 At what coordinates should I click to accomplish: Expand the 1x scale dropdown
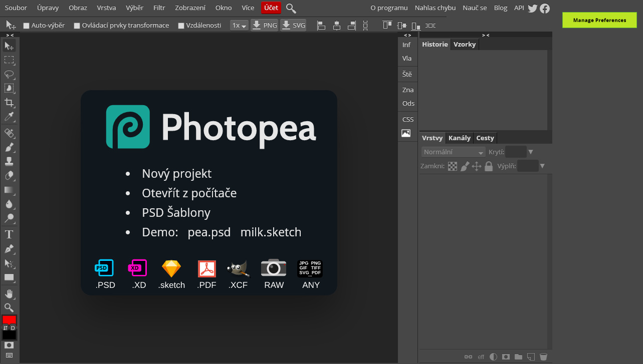(239, 26)
